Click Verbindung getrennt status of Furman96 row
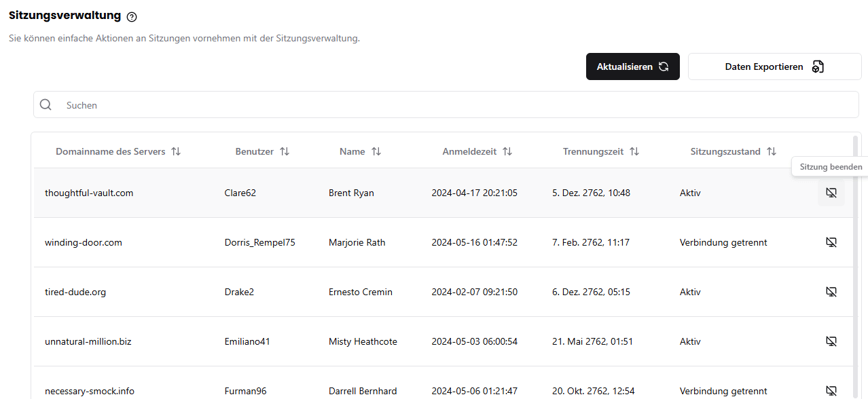The width and height of the screenshot is (868, 399). point(723,391)
